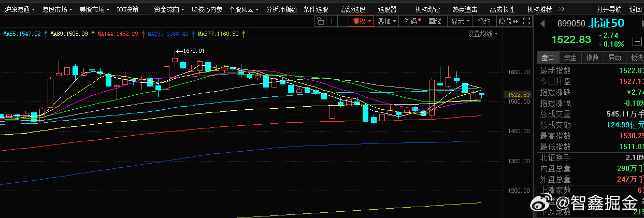Click 最新指数 row
This screenshot has height=218, width=644.
click(591, 70)
